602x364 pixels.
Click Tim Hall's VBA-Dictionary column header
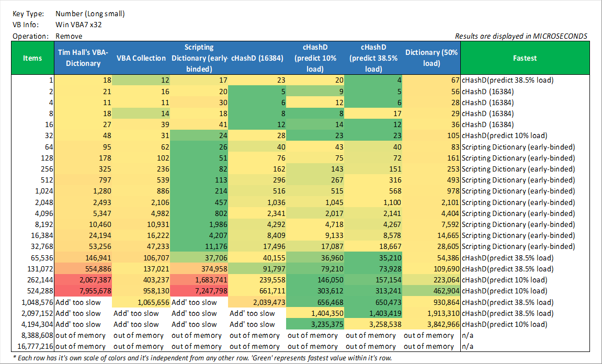tap(83, 58)
